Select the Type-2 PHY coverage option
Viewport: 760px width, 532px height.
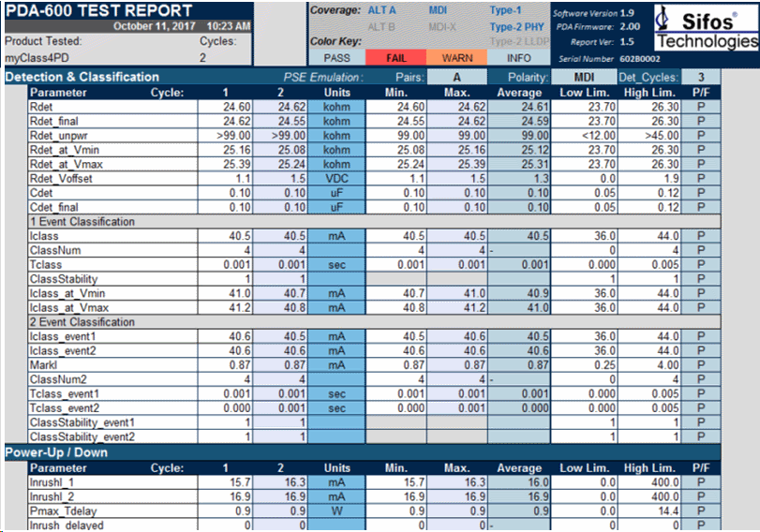[x=516, y=26]
